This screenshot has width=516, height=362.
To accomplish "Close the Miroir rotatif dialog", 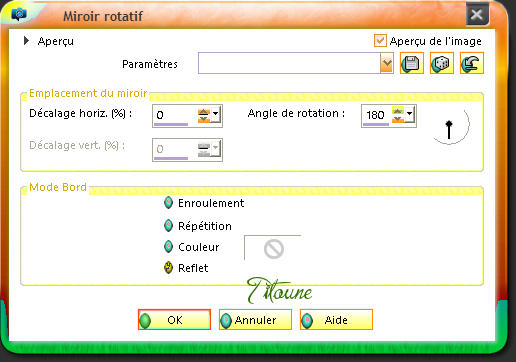I will (x=477, y=14).
